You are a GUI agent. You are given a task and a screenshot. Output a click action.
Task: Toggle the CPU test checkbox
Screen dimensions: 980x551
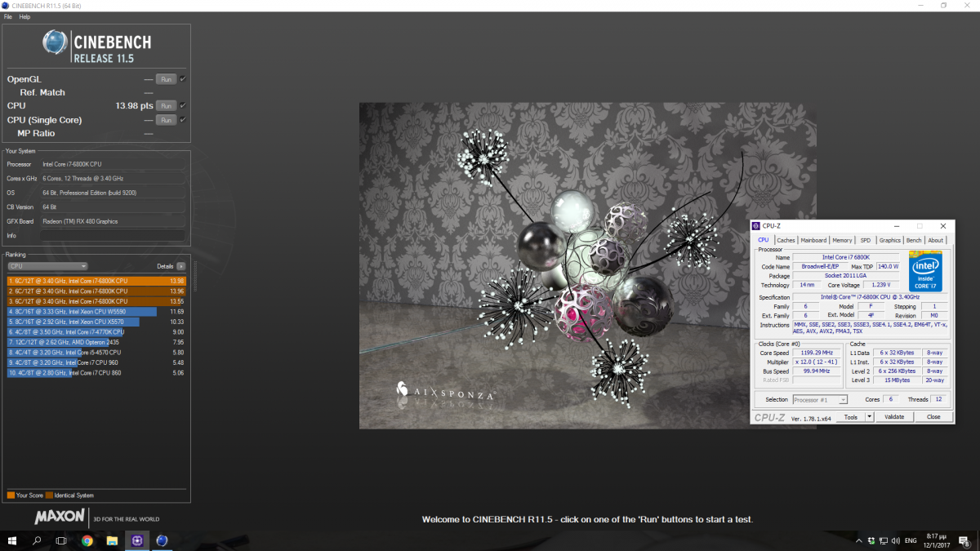pyautogui.click(x=183, y=105)
